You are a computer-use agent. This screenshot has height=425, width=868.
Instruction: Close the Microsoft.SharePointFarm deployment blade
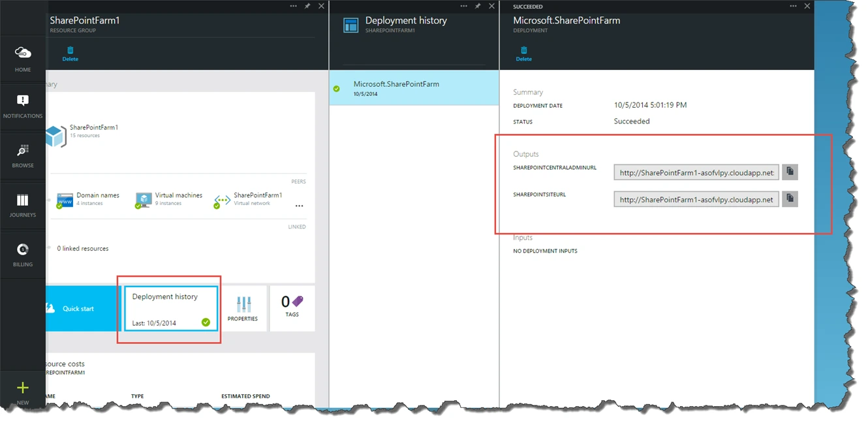807,6
